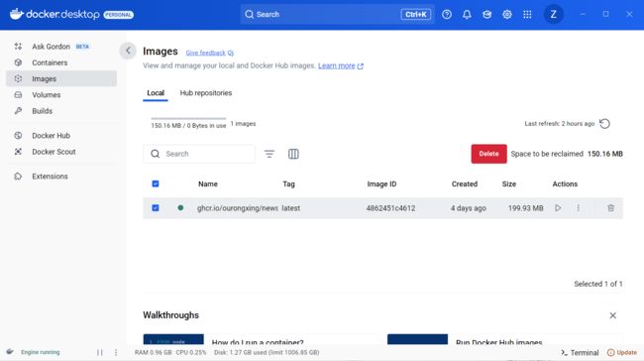Collapse the sidebar with the chevron
The height and width of the screenshot is (361, 644).
(128, 51)
